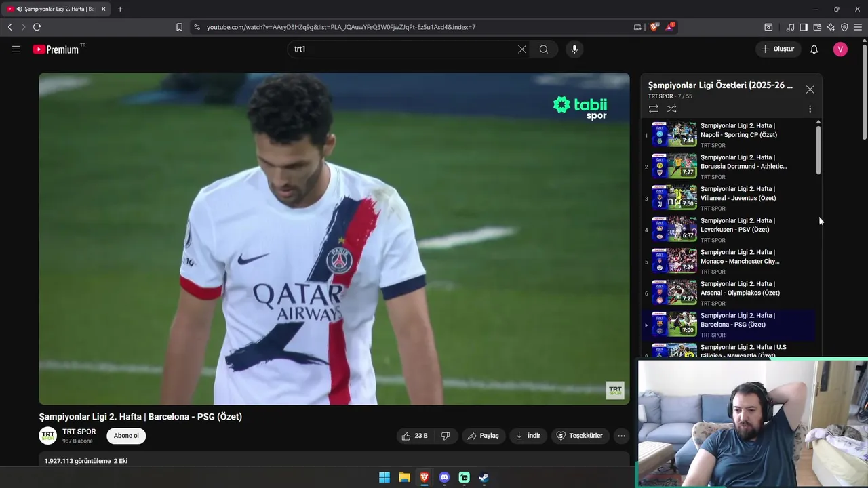Download the video via İndir
Image resolution: width=868 pixels, height=488 pixels.
(528, 436)
